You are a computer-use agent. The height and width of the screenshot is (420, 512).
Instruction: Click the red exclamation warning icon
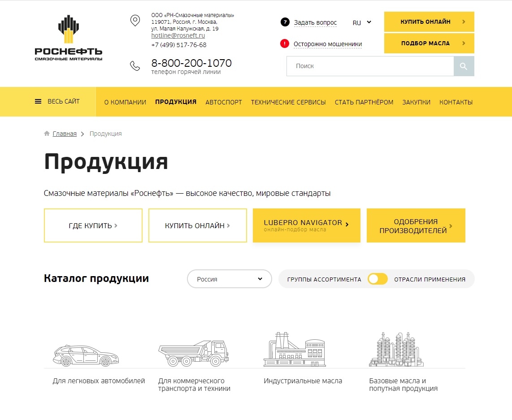(x=284, y=43)
